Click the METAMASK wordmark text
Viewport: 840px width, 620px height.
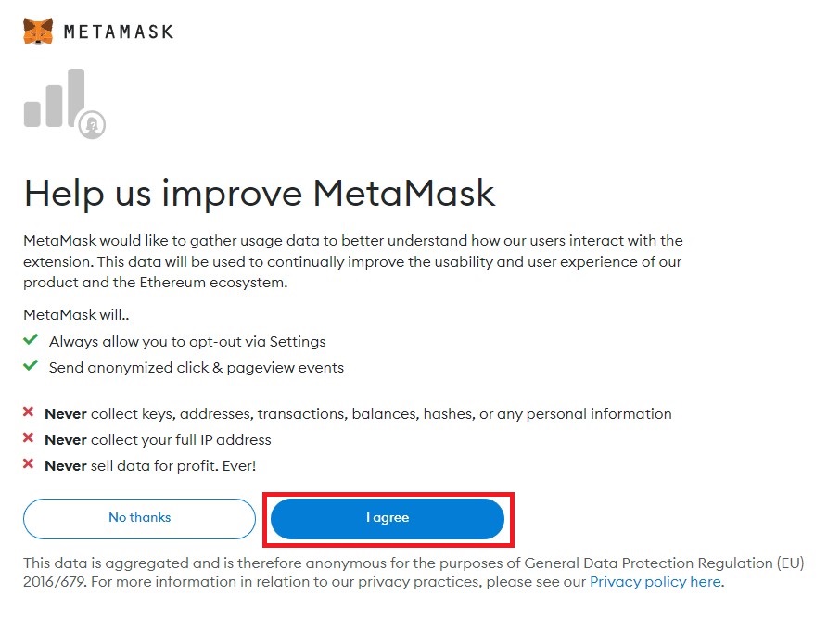(119, 32)
